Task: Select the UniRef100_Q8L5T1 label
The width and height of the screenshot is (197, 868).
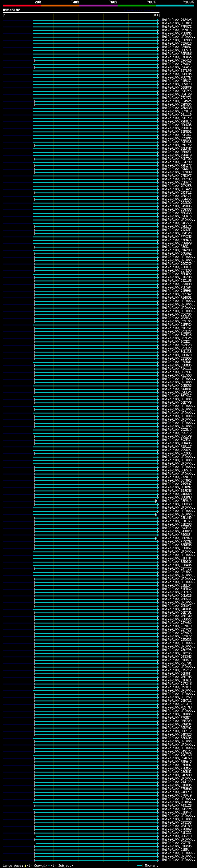Action: 177,50
